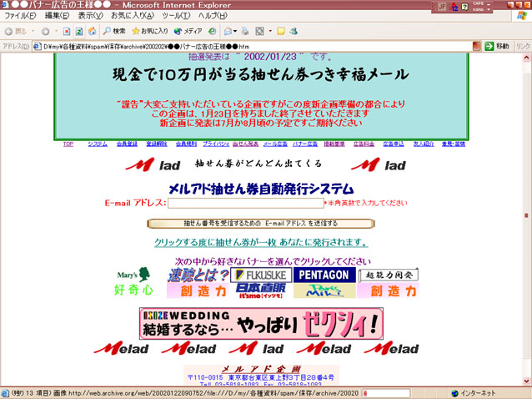Open the 広告料金 link
The image size is (532, 399).
364,144
